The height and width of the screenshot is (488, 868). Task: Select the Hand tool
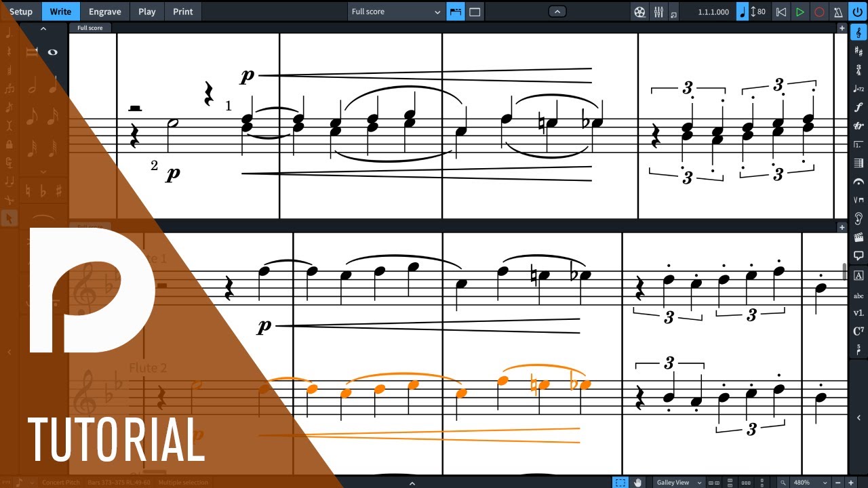tap(637, 483)
